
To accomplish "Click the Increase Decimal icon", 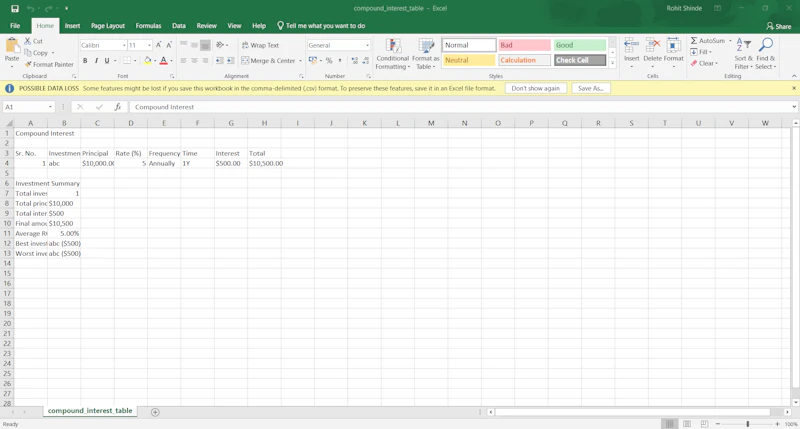I will tap(355, 61).
